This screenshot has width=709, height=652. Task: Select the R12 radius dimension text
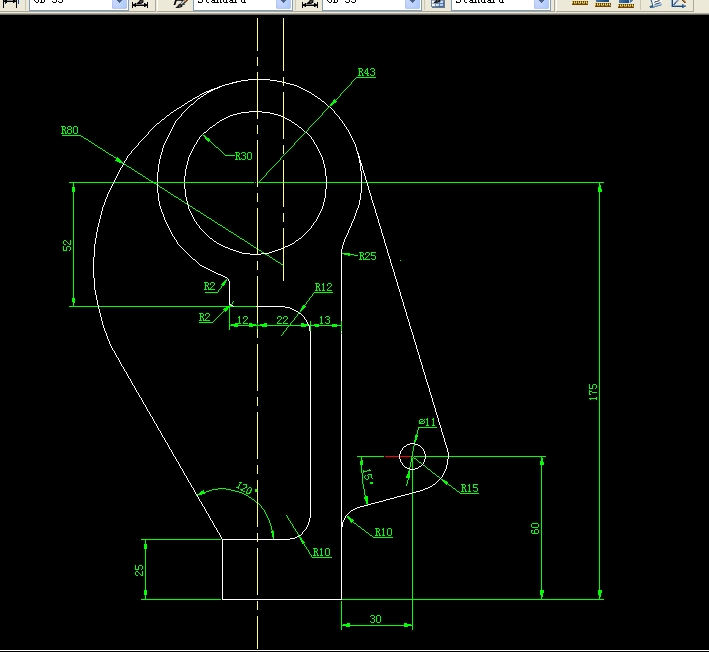(323, 287)
